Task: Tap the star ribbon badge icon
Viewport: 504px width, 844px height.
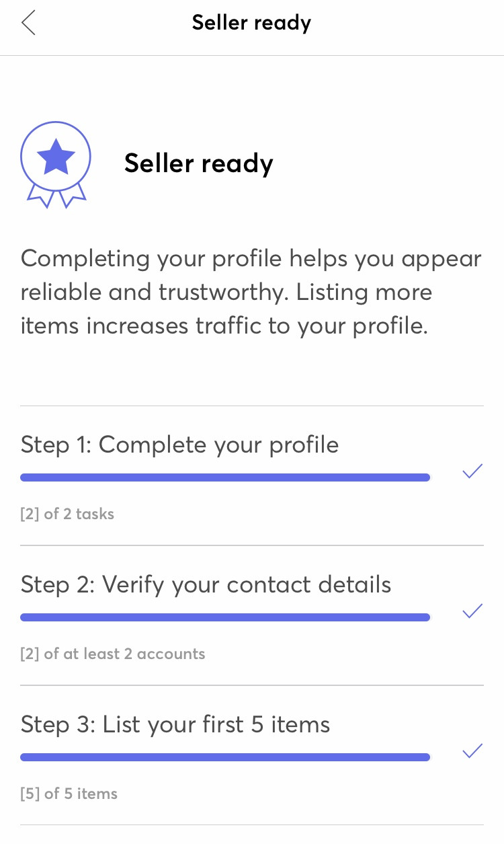Action: coord(56,162)
